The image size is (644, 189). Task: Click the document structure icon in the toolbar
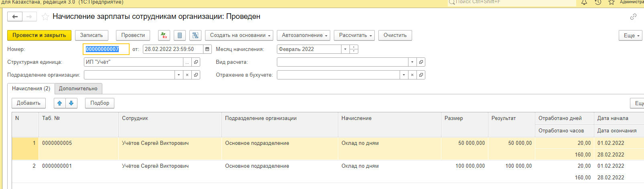(x=195, y=35)
